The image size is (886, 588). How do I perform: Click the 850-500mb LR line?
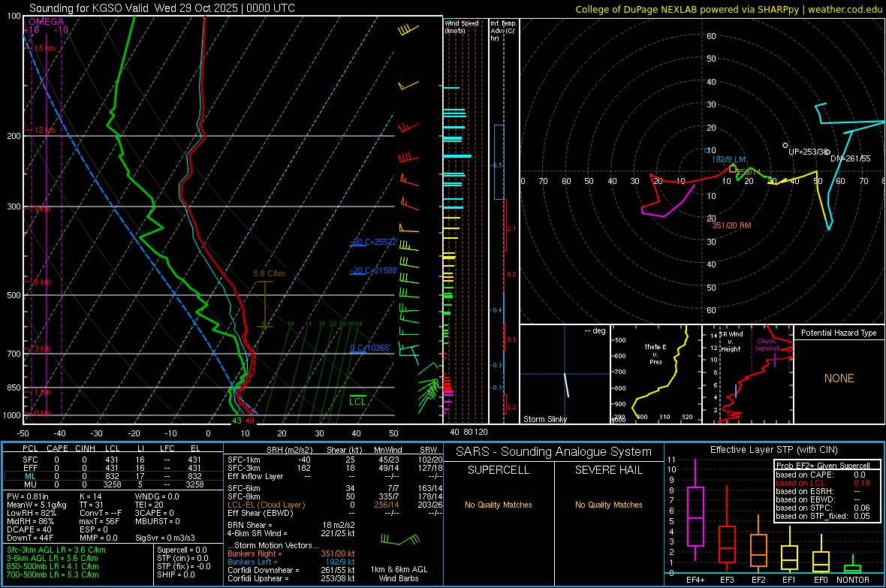53,566
